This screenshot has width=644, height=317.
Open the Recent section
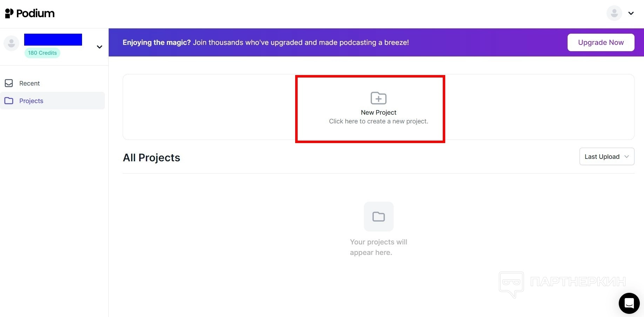pos(29,83)
